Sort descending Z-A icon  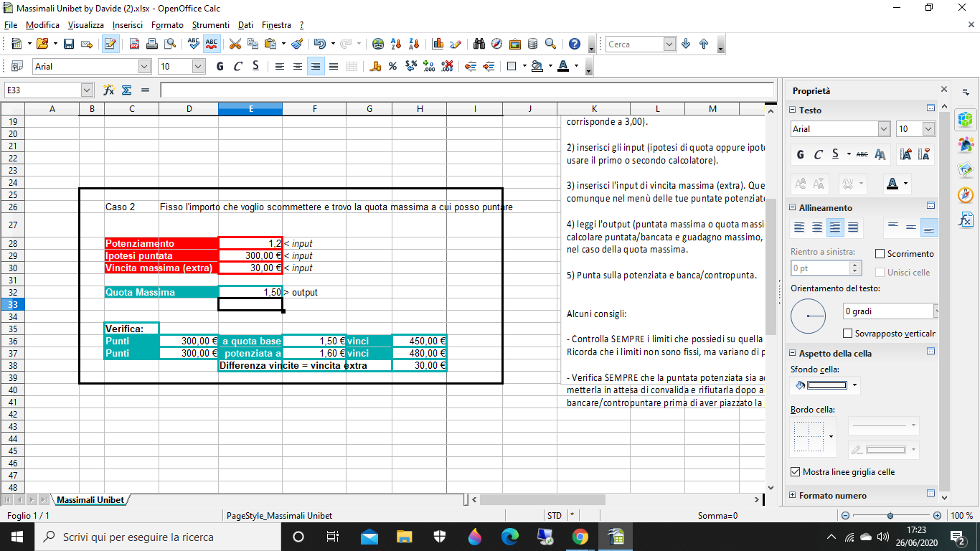coord(414,44)
